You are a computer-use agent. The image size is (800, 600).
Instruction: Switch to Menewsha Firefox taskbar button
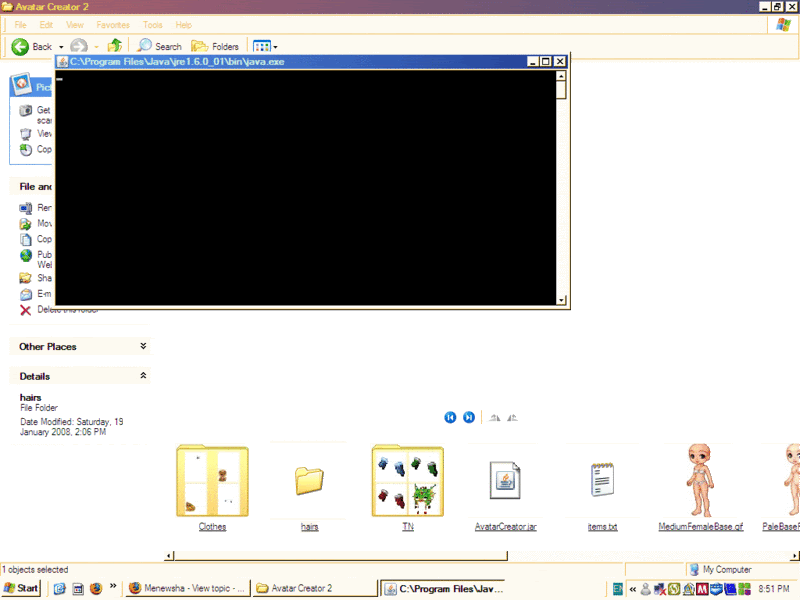187,588
